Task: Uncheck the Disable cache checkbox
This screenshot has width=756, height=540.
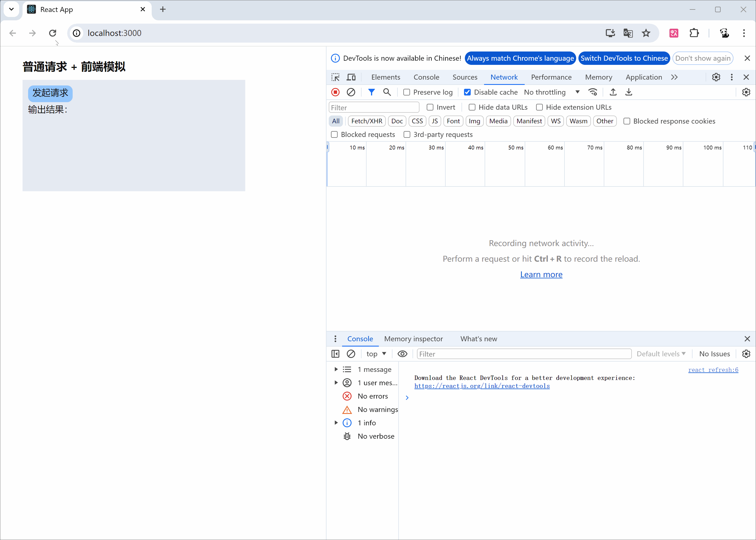Action: (x=467, y=92)
